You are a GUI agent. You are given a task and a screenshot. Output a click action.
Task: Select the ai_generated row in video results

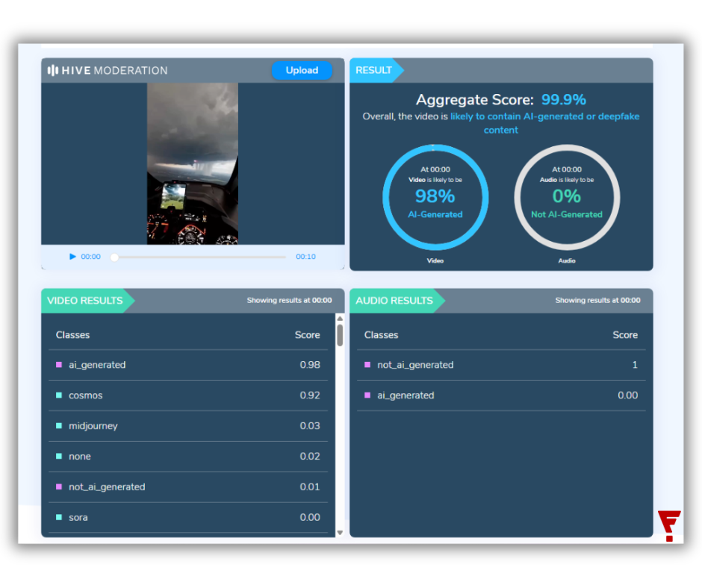coord(187,365)
